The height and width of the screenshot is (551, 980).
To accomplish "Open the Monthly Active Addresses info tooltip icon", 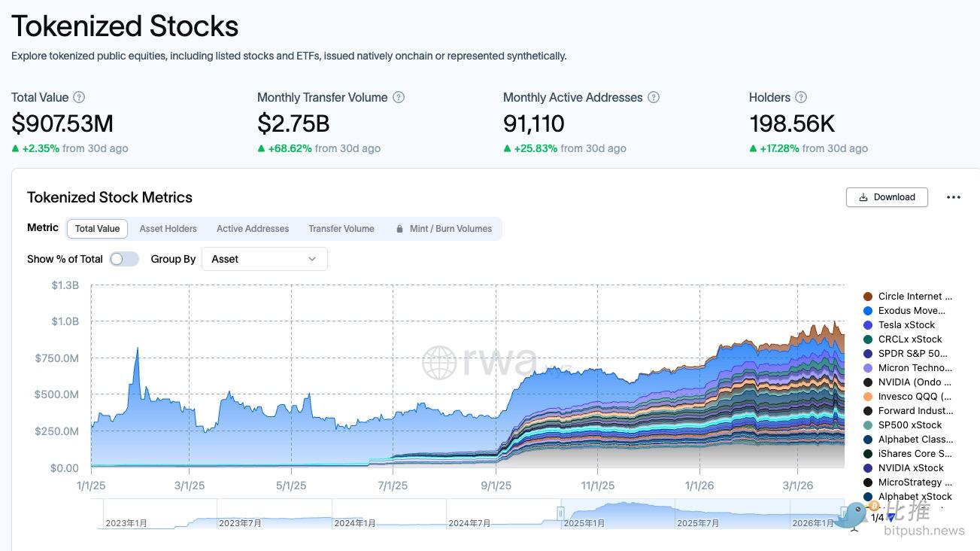I will pos(654,98).
